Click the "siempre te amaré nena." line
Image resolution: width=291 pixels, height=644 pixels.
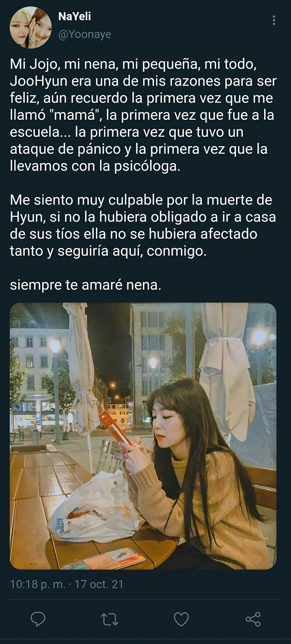[x=86, y=285]
